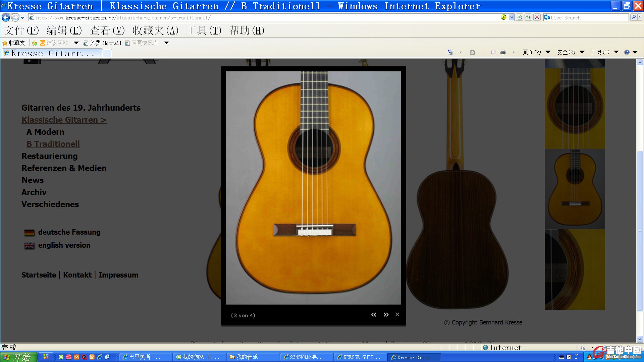Show next image in lightbox
The width and height of the screenshot is (644, 362).
(386, 315)
